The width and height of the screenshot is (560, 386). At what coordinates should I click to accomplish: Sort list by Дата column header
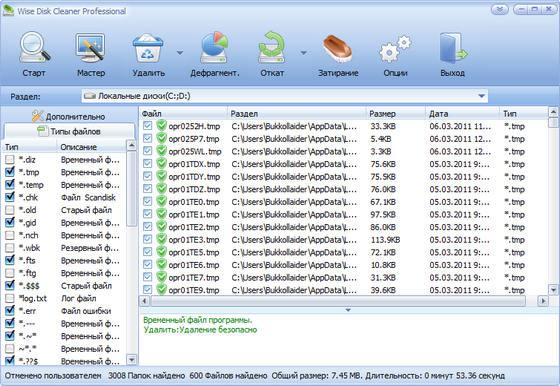coord(462,114)
